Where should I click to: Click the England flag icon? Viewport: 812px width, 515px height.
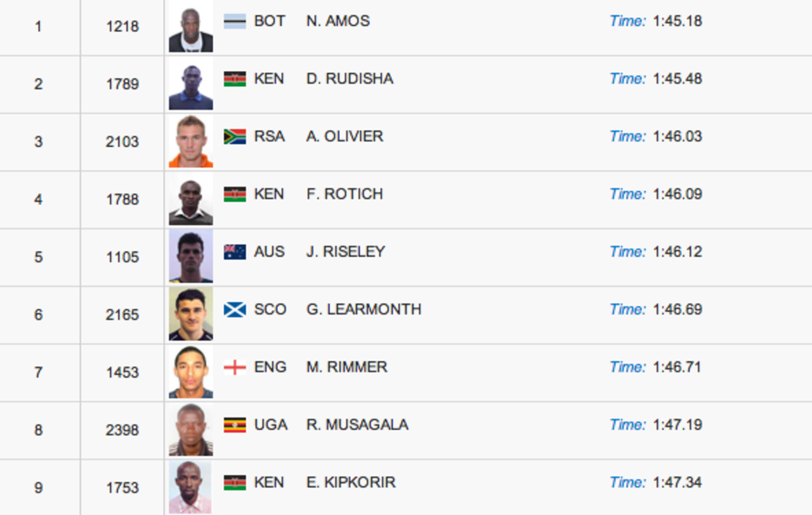[x=235, y=368]
